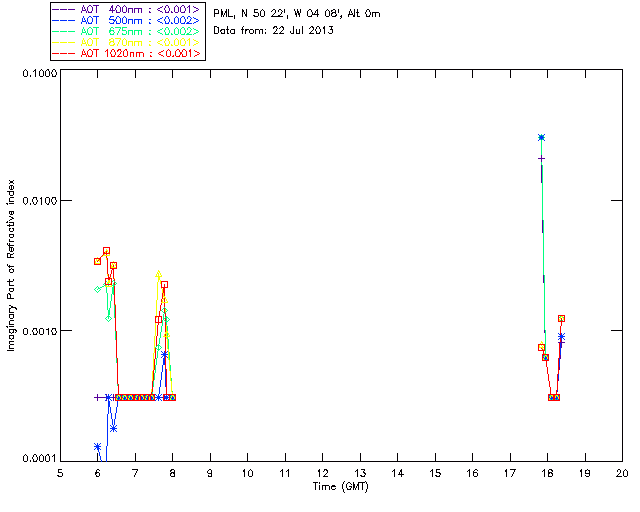The image size is (640, 512).
Task: Click the Data from 22 Jul 2013 label
Action: point(273,31)
